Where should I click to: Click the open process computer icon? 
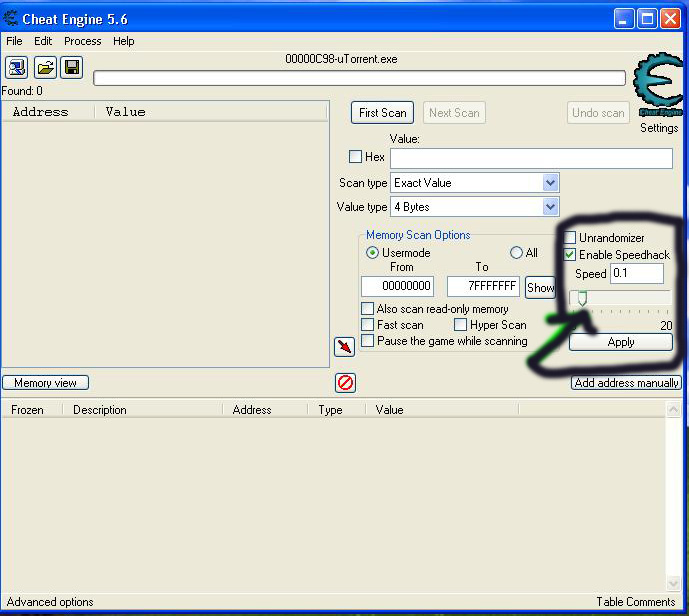click(17, 67)
